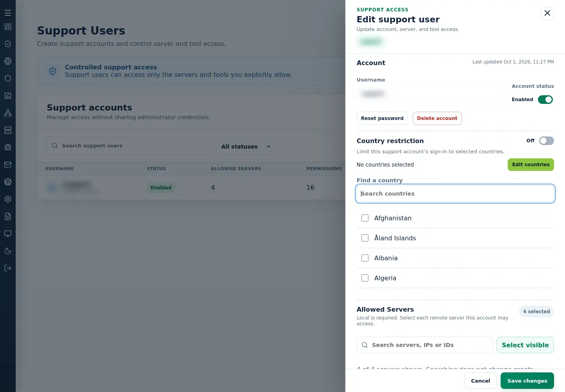The height and width of the screenshot is (392, 565).
Task: Click the Status column header
Action: click(156, 169)
